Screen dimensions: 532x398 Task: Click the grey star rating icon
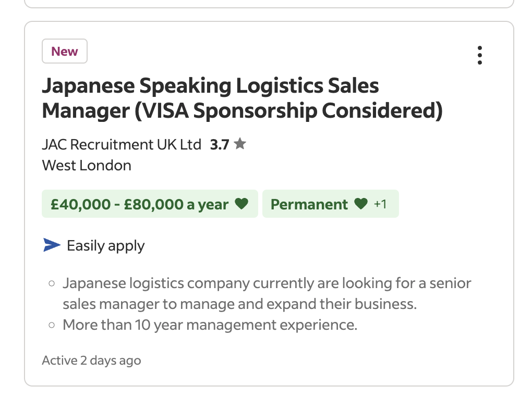coord(239,144)
